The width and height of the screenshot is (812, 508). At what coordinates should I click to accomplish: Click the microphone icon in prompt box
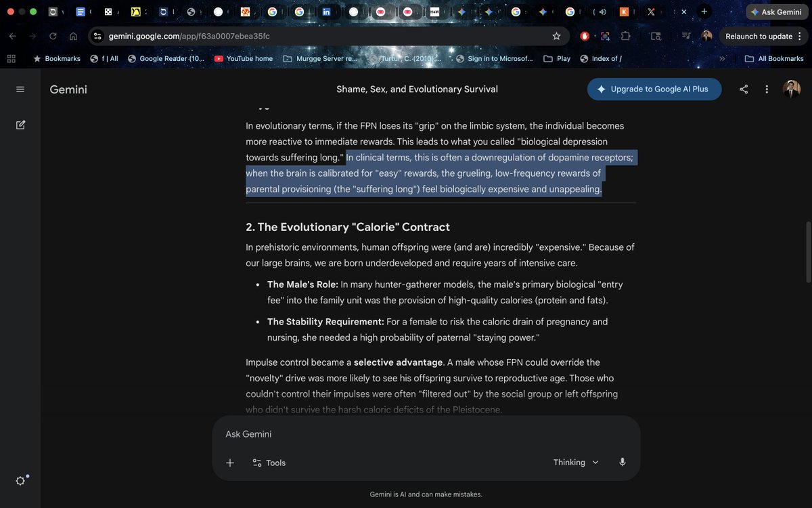623,463
